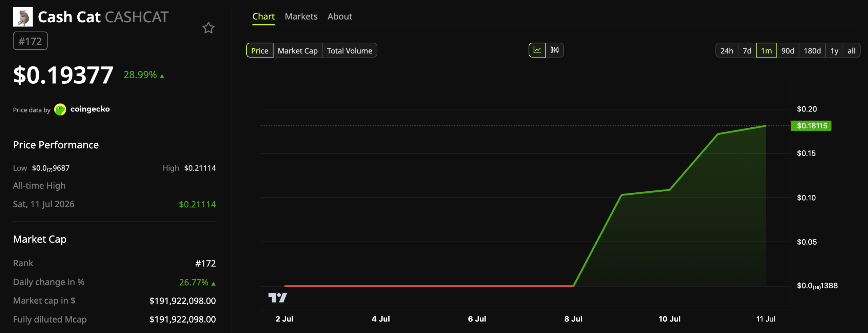Screen dimensions: 868x333
Task: Click the 11 Jul axis label
Action: pos(766,319)
